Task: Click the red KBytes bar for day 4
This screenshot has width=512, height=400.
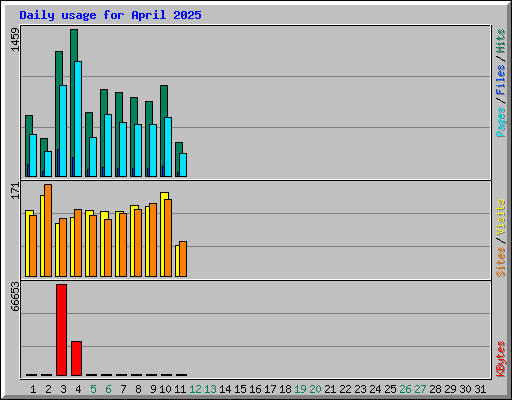Action: coord(76,358)
